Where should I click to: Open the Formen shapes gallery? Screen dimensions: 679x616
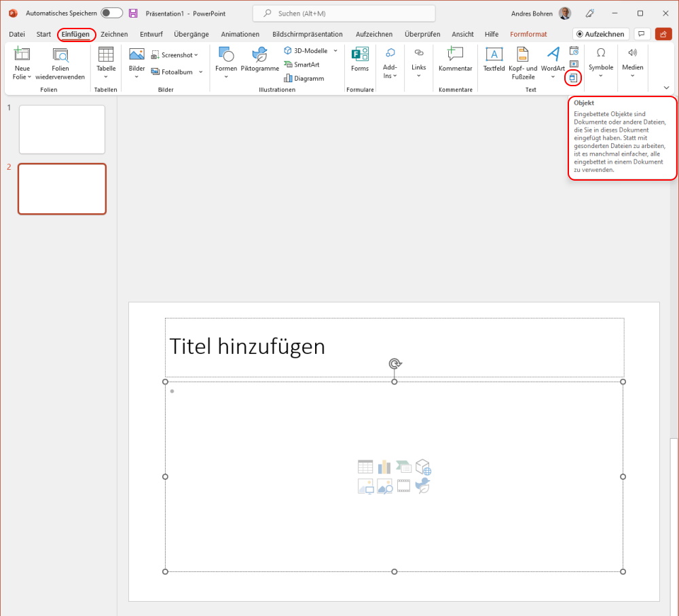(226, 54)
